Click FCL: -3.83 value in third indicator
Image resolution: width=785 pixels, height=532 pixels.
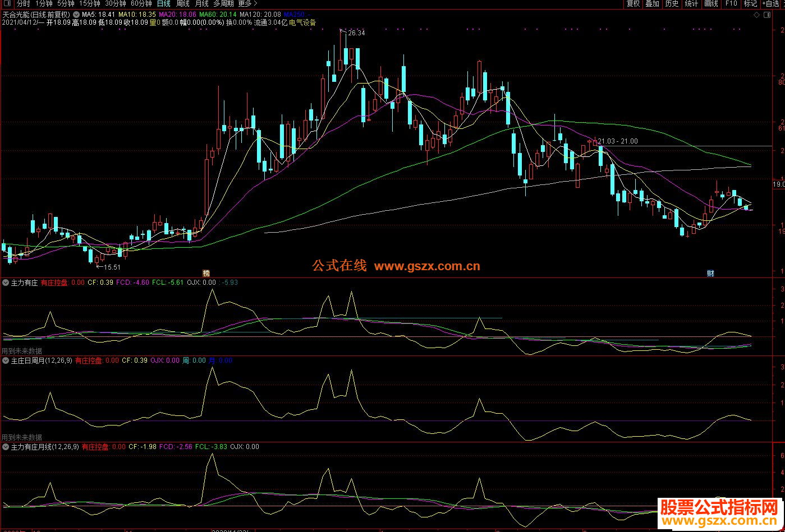tap(212, 447)
